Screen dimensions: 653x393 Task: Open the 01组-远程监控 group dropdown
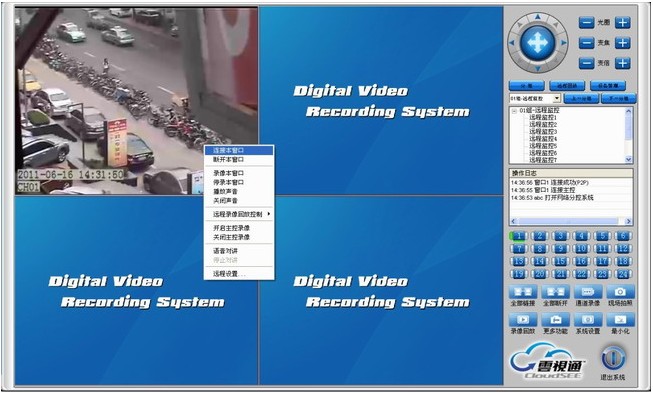click(557, 99)
